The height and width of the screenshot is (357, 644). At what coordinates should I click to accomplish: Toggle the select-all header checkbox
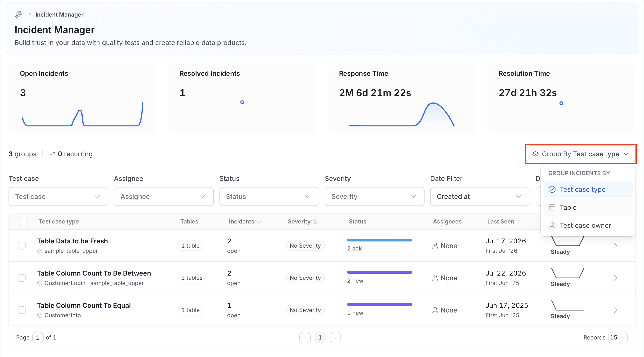(23, 222)
